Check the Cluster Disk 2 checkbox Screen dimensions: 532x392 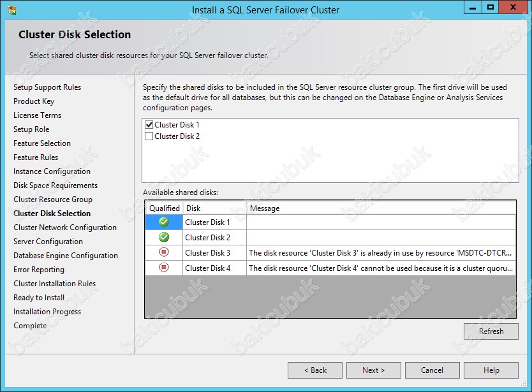pos(149,136)
